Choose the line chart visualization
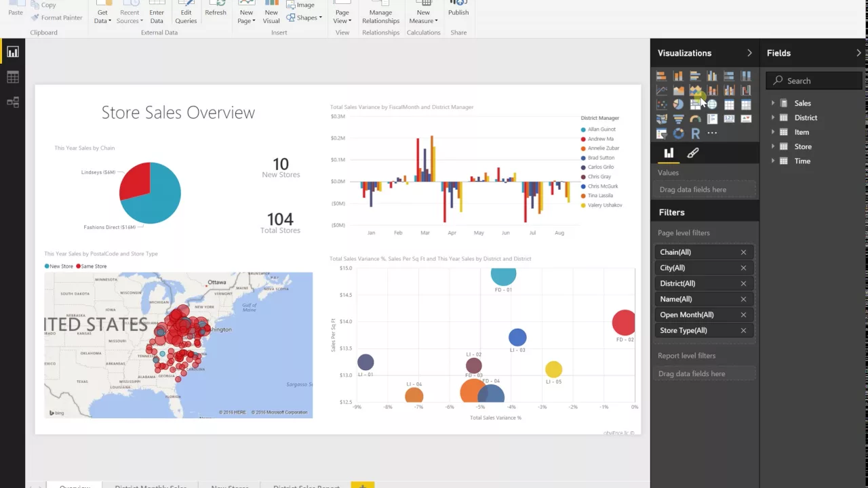This screenshot has width=868, height=488. (661, 90)
